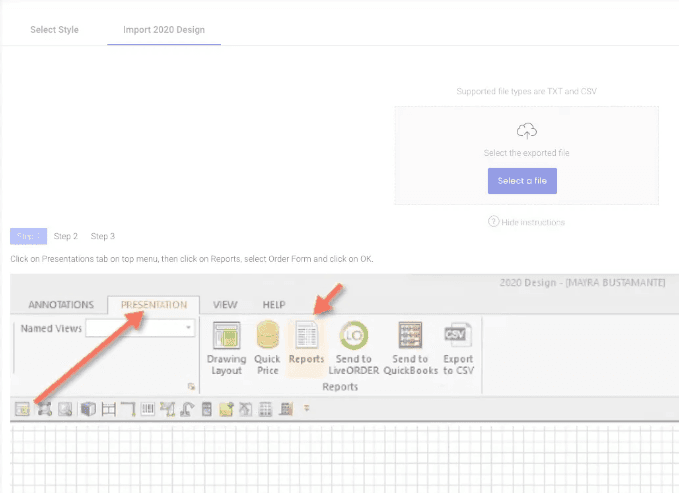Switch to the Select Style tab

coord(55,30)
